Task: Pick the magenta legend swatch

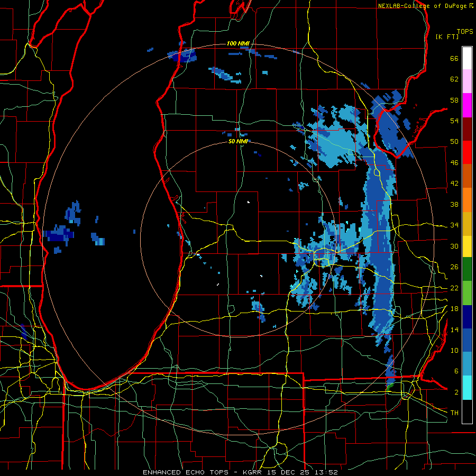Action: (467, 105)
